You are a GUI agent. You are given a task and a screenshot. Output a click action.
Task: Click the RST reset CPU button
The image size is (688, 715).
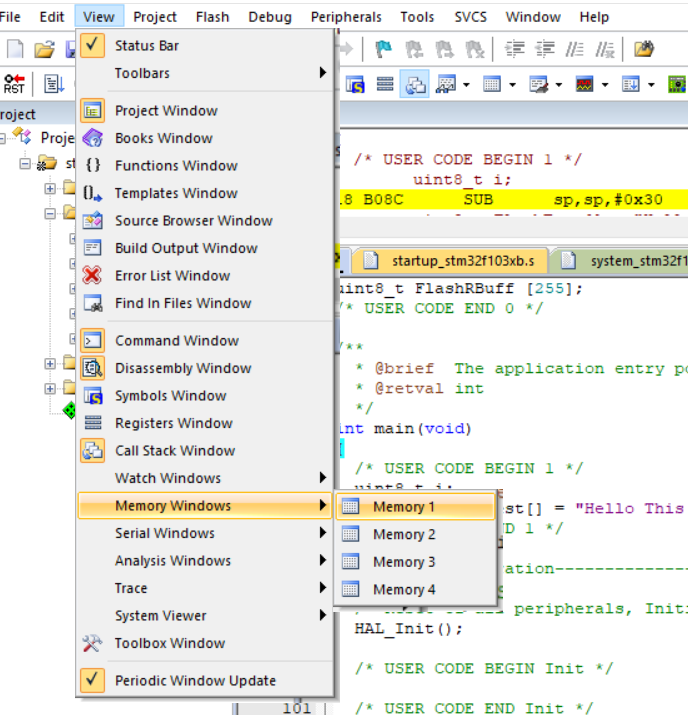click(14, 84)
